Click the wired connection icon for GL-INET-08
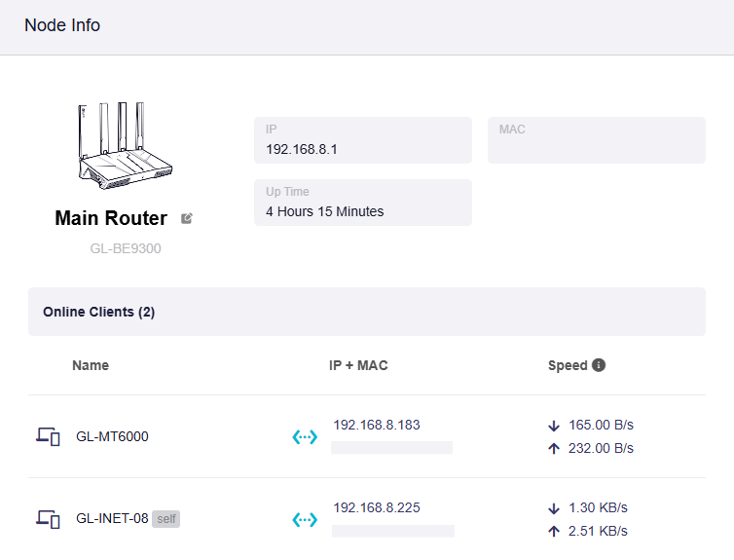 [305, 519]
